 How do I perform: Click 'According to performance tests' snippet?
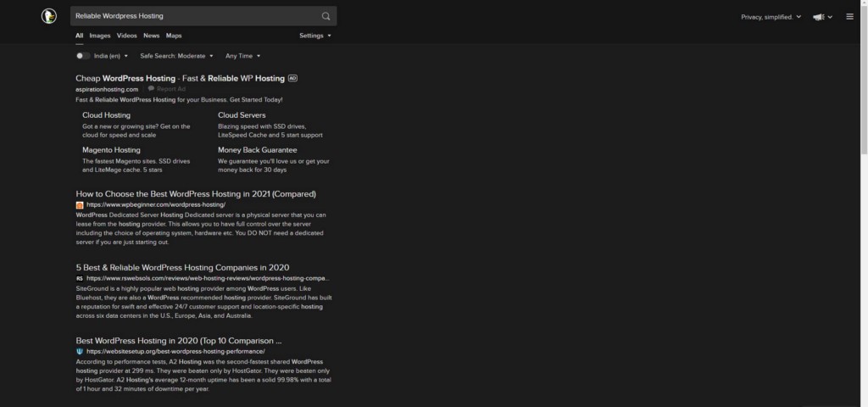203,376
